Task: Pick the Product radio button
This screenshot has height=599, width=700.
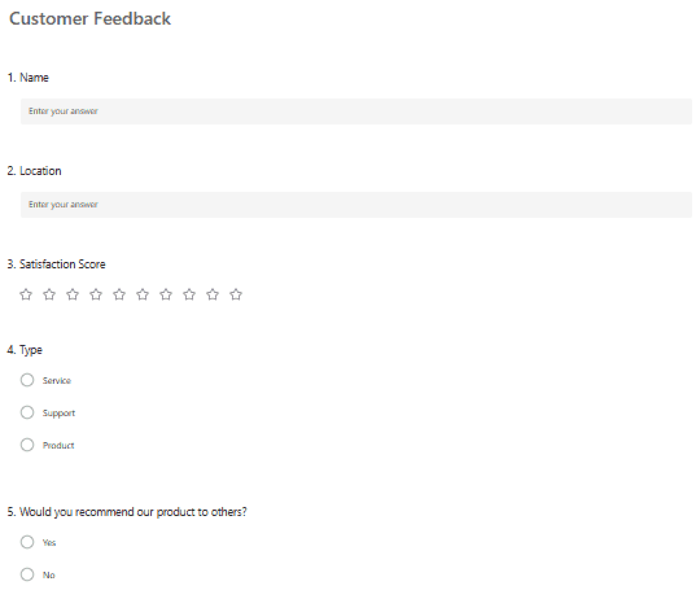Action: (27, 445)
